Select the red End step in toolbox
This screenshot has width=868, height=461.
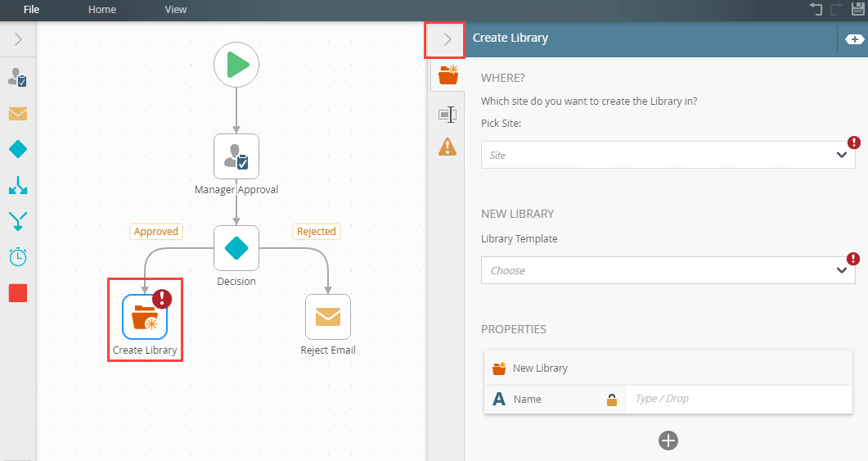18,293
